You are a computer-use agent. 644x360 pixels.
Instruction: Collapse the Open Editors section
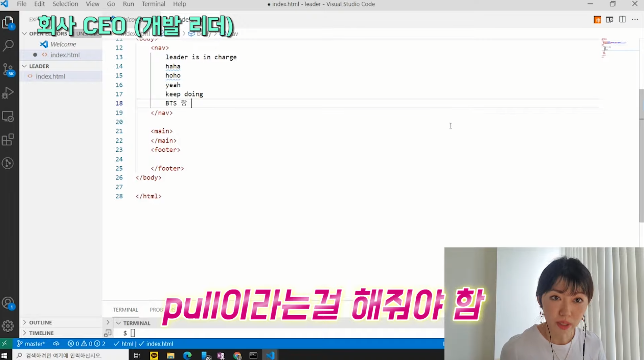24,34
